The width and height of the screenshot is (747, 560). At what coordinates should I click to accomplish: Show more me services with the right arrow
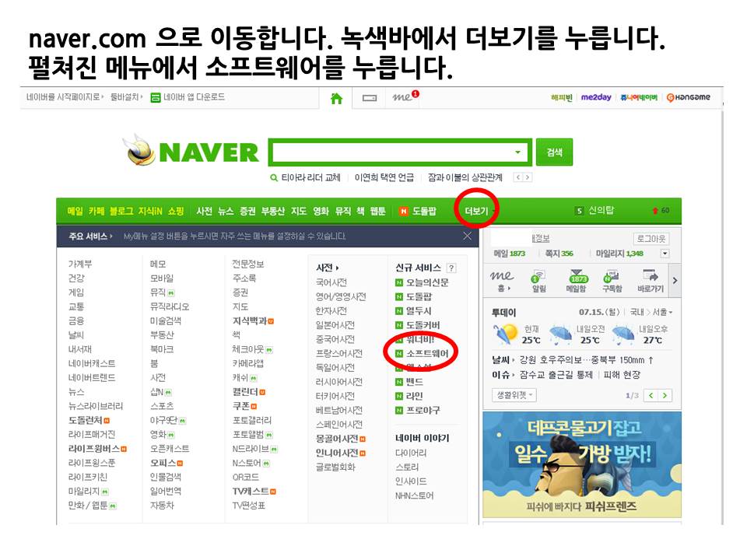[x=675, y=281]
